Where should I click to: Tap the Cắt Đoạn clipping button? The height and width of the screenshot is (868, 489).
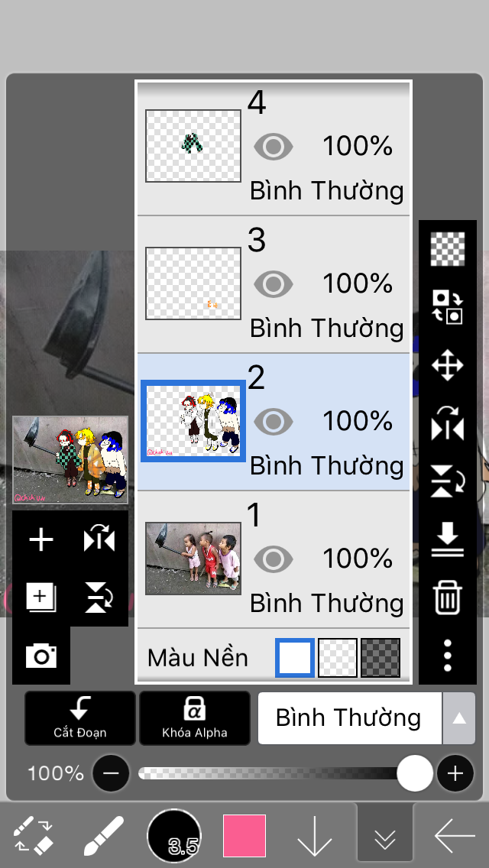(x=80, y=718)
